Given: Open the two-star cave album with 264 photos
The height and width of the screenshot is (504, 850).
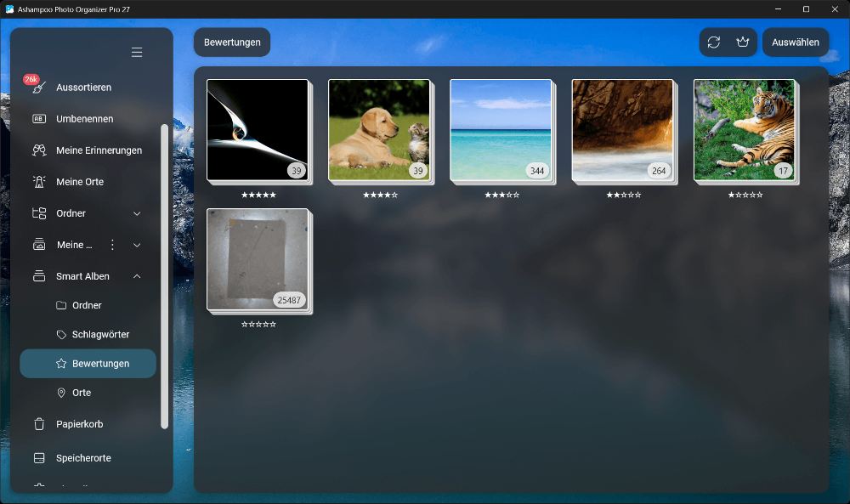Looking at the screenshot, I should coord(624,131).
